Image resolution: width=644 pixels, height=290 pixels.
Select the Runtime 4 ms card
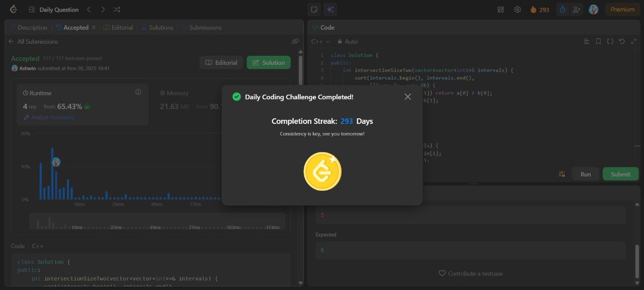pos(82,104)
